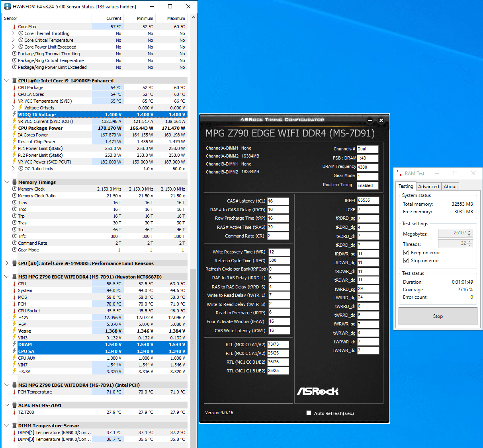Click the clock icon beside Memory Clock
Image resolution: width=483 pixels, height=448 pixels.
point(14,189)
